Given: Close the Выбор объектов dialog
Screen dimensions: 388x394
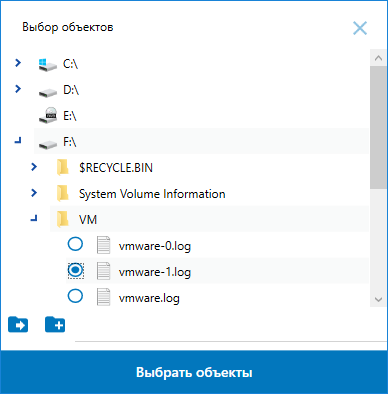Looking at the screenshot, I should point(360,28).
